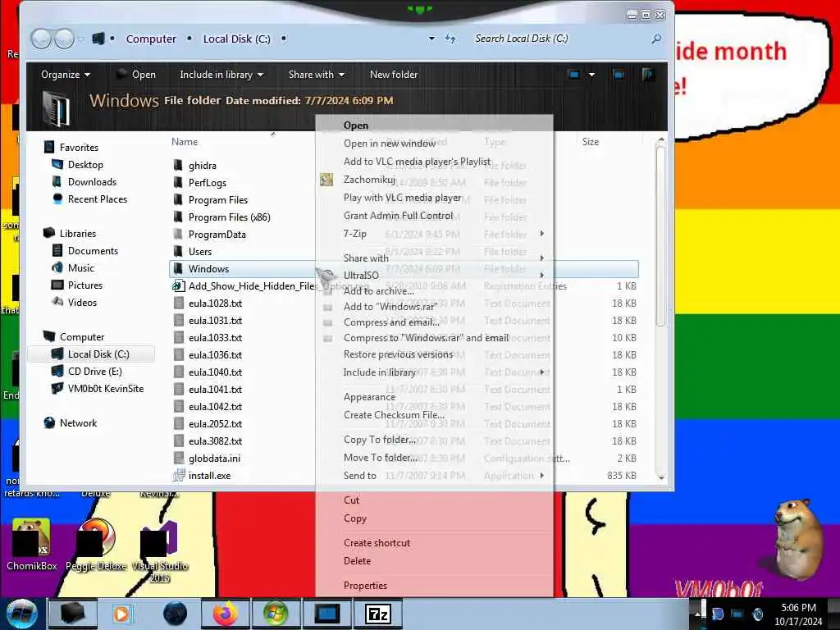Click Local Disk (C:) breadcrumb
840x630 pixels.
tap(237, 39)
